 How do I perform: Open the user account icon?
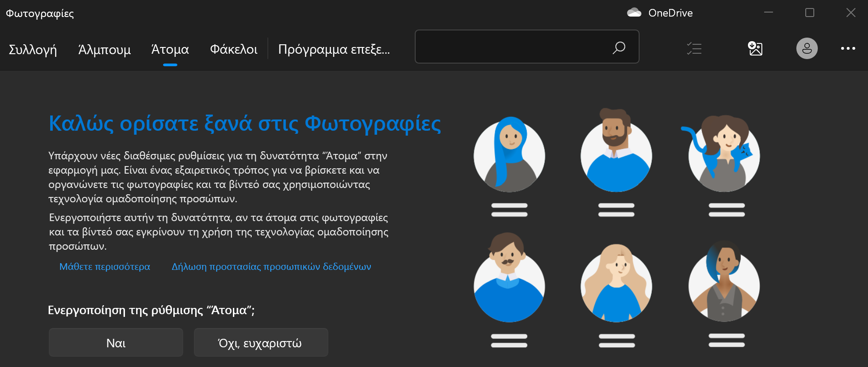click(x=807, y=48)
